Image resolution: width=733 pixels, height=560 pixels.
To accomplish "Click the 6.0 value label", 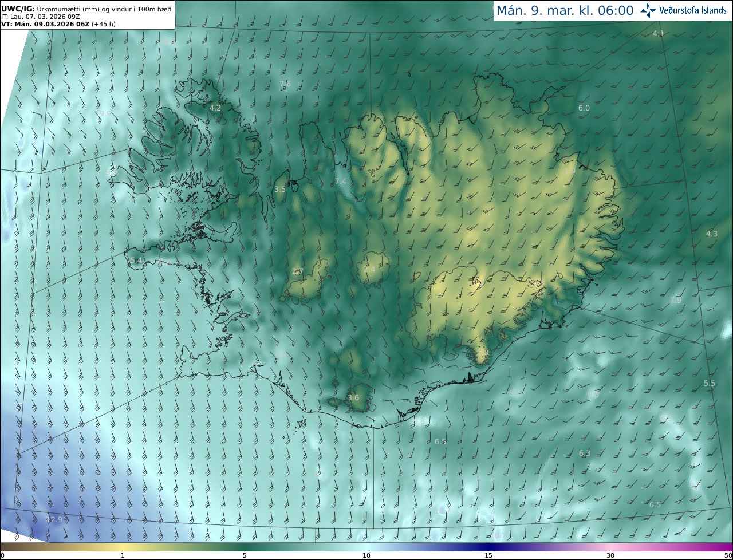I will point(584,108).
